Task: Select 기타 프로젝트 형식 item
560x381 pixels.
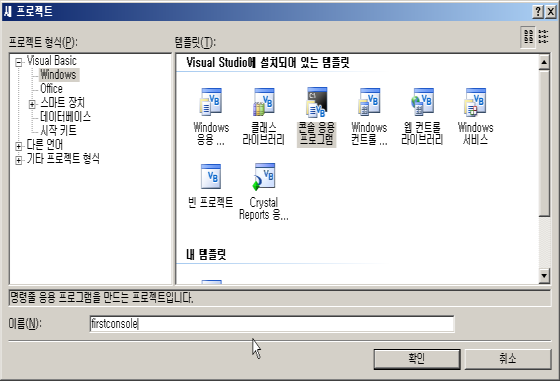Action: [63, 158]
